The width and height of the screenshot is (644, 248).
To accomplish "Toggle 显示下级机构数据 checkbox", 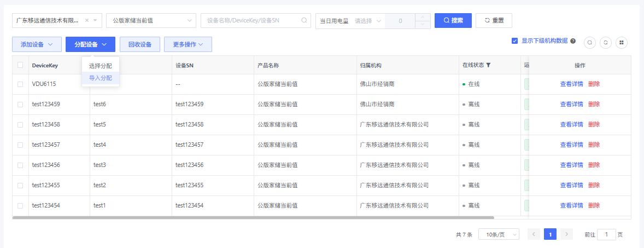I will 514,41.
